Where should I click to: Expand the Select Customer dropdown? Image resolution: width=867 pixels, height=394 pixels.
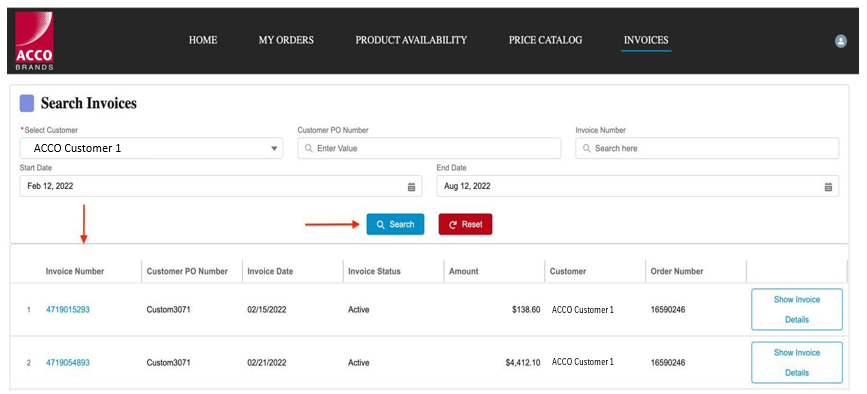point(152,148)
